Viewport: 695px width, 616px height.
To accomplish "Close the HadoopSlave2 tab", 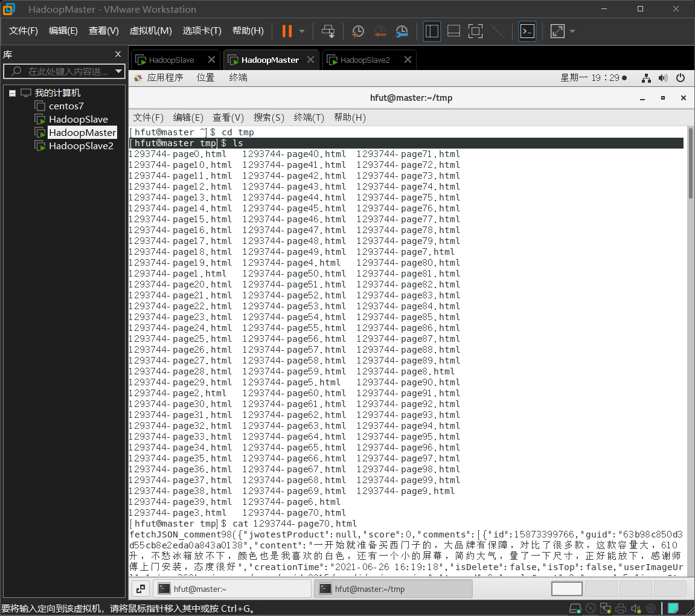I will point(408,59).
